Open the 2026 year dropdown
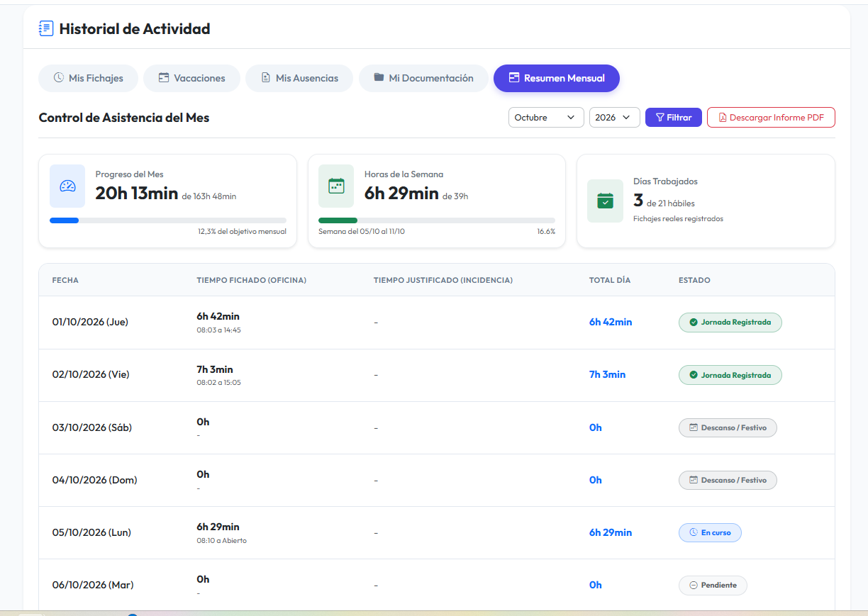 (615, 118)
